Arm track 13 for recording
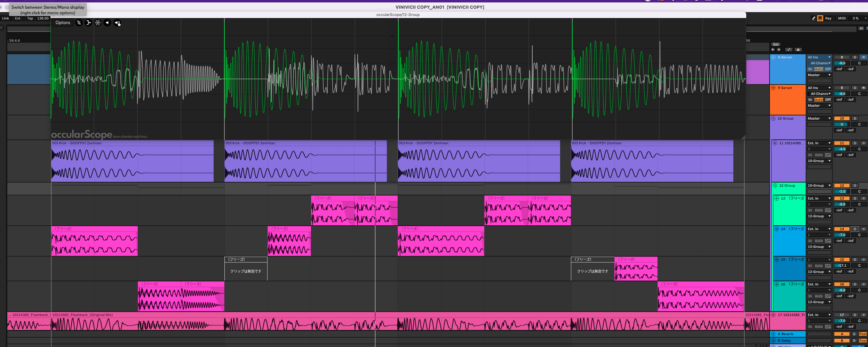Screen dimensions: 868x347 [x=863, y=199]
